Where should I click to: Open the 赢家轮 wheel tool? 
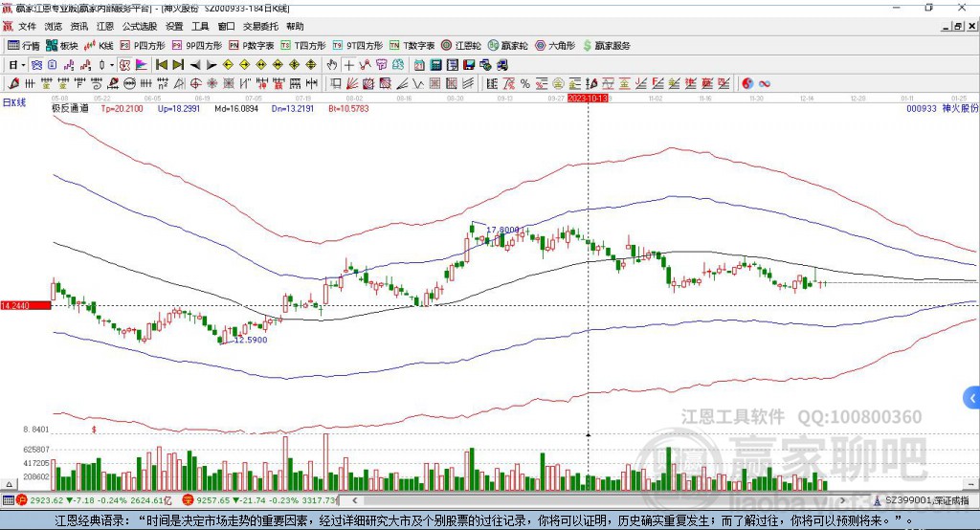click(508, 46)
